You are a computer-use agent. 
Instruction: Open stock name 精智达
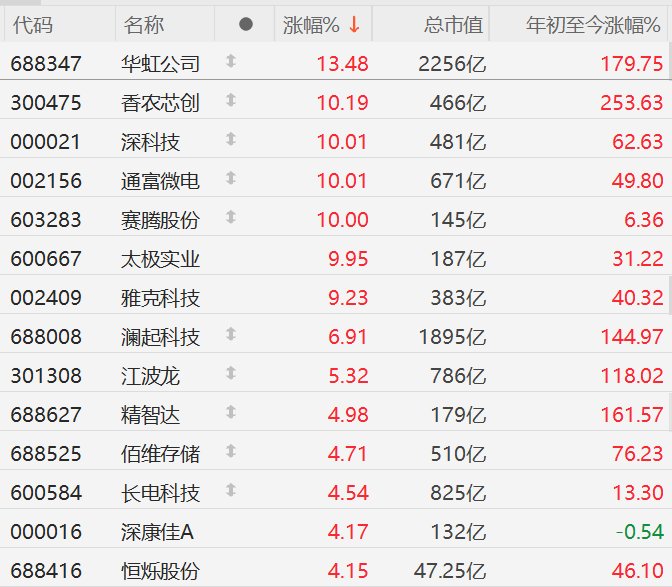click(x=150, y=415)
